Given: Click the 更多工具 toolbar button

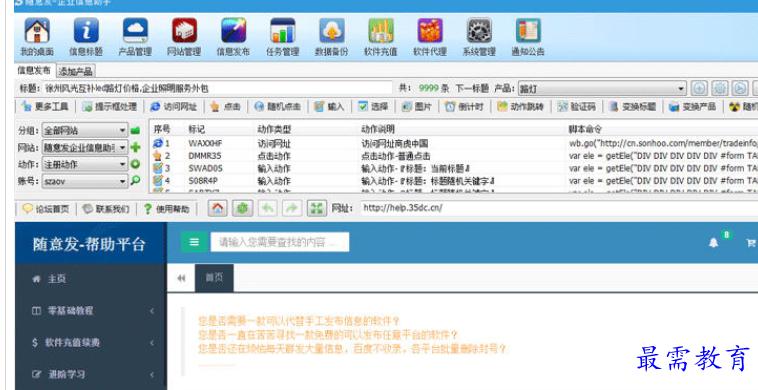Looking at the screenshot, I should (45, 106).
